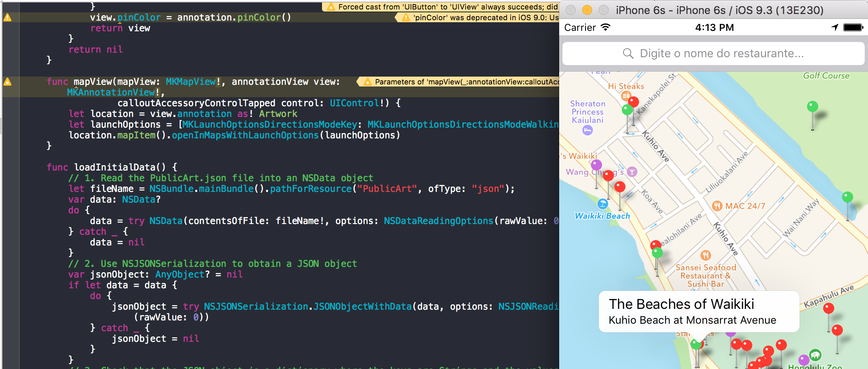
Task: Tap the Sansei Seafood restaurant icon
Action: pyautogui.click(x=705, y=255)
